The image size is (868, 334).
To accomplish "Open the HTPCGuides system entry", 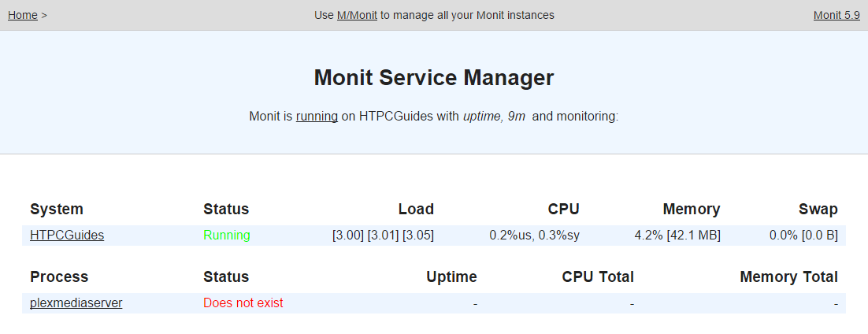I will point(67,235).
